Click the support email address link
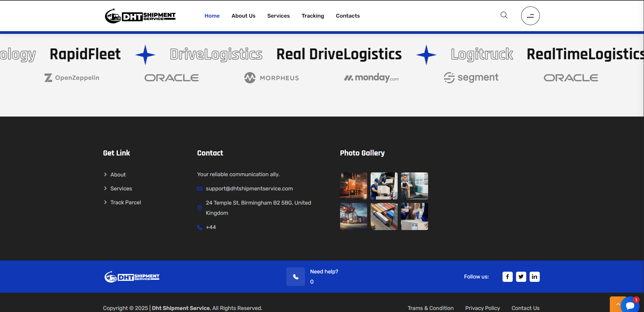Viewport: 644px width, 312px height. tap(249, 189)
